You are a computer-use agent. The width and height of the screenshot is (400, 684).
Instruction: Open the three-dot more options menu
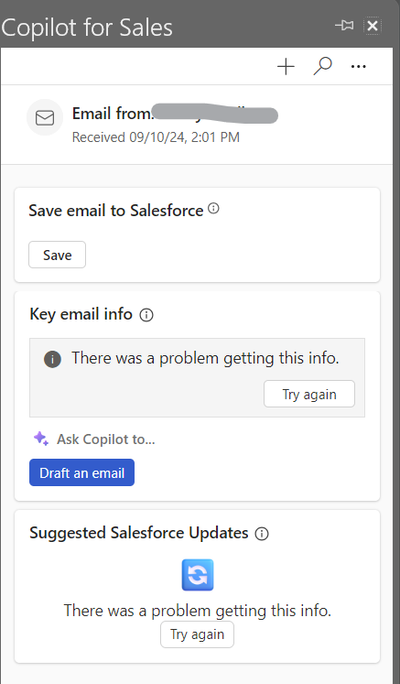pos(358,67)
